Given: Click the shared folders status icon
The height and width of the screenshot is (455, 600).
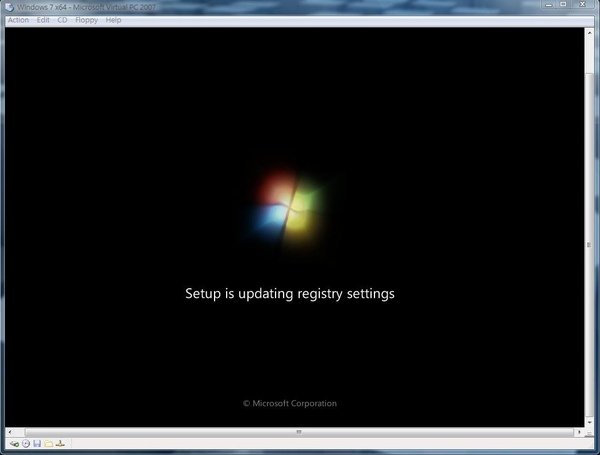Looking at the screenshot, I should (x=49, y=444).
